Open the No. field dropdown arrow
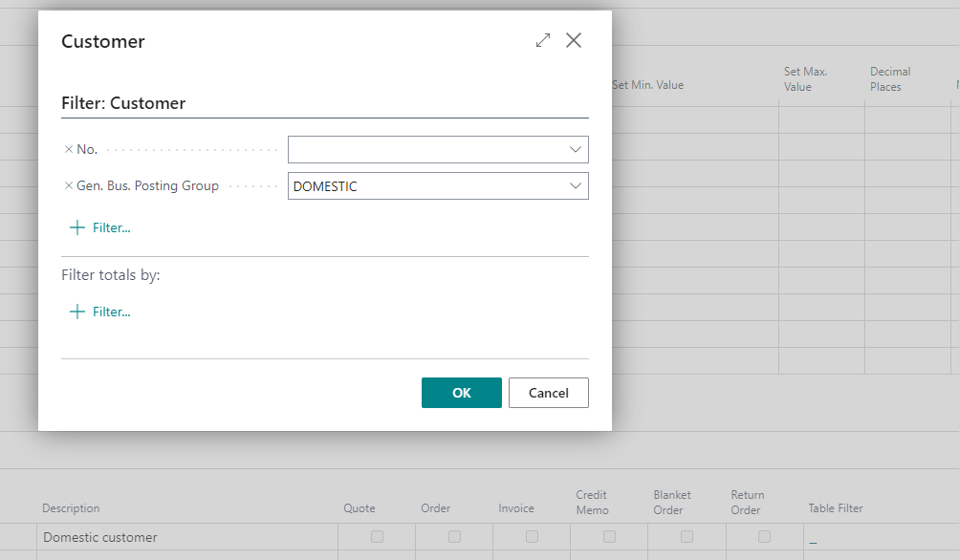Viewport: 959px width, 560px height. [576, 150]
